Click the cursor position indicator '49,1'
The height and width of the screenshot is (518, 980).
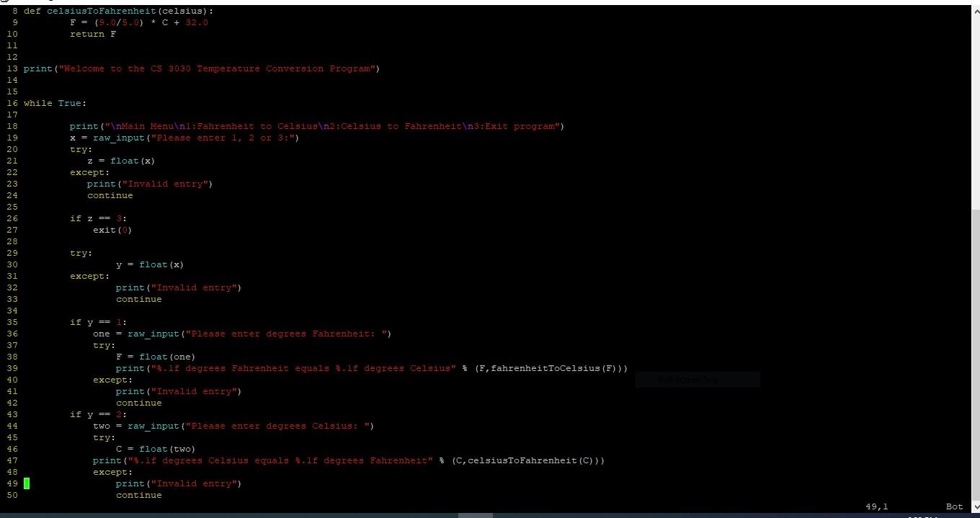(x=876, y=506)
